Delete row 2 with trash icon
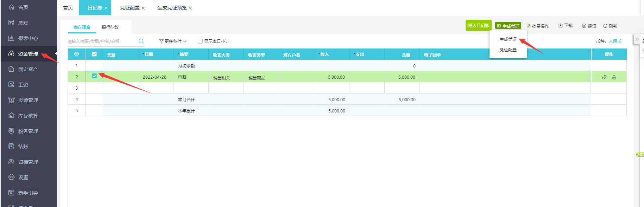 [x=614, y=77]
